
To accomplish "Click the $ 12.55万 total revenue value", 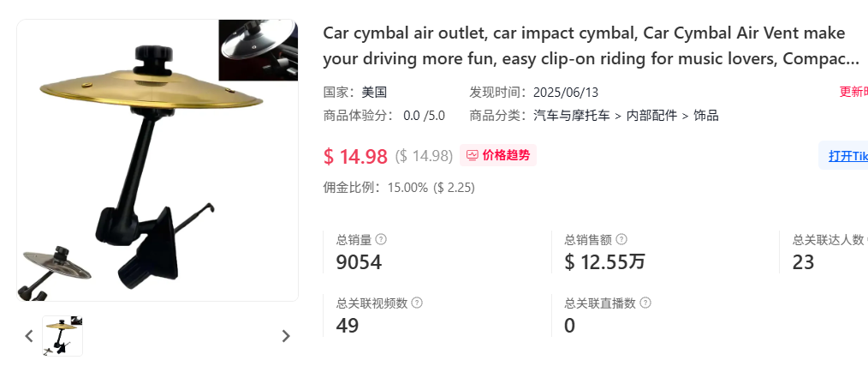I will click(604, 262).
